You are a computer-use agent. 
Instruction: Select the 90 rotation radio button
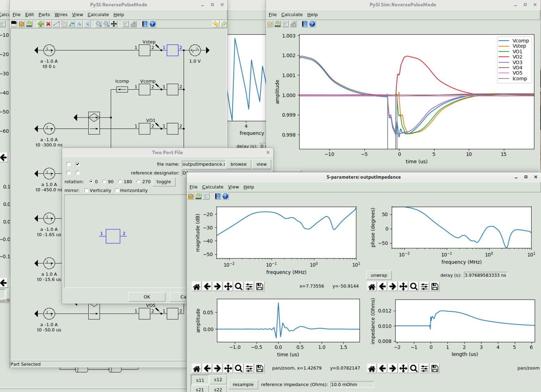[104, 181]
